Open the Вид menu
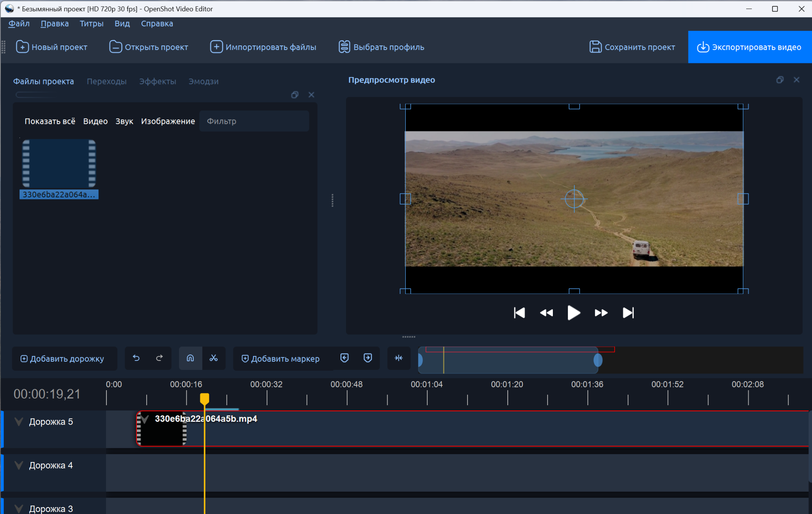Screen dimensions: 812x514 [122, 24]
